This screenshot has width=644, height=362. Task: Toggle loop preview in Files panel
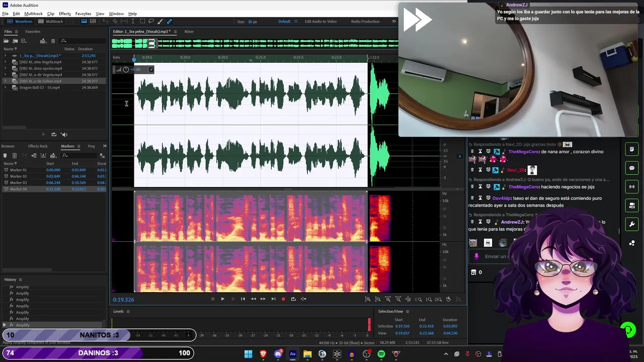click(54, 134)
